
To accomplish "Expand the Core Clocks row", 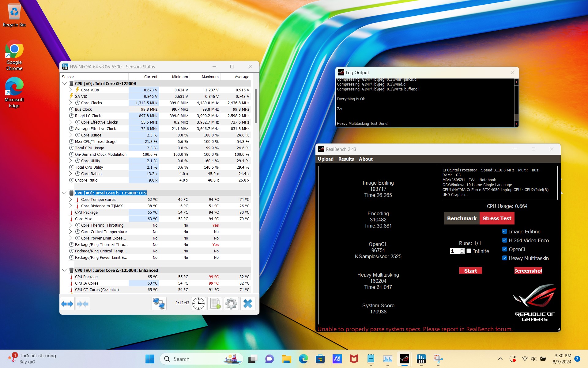I will pos(70,103).
